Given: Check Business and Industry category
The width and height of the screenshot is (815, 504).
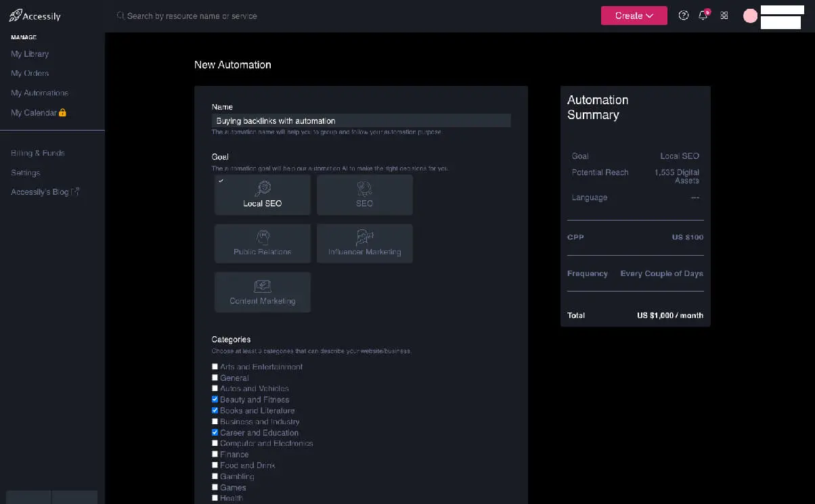Looking at the screenshot, I should coord(215,421).
